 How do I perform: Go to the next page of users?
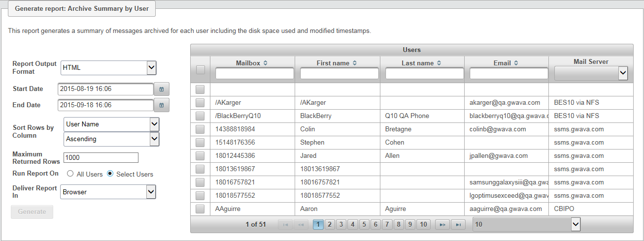point(442,225)
